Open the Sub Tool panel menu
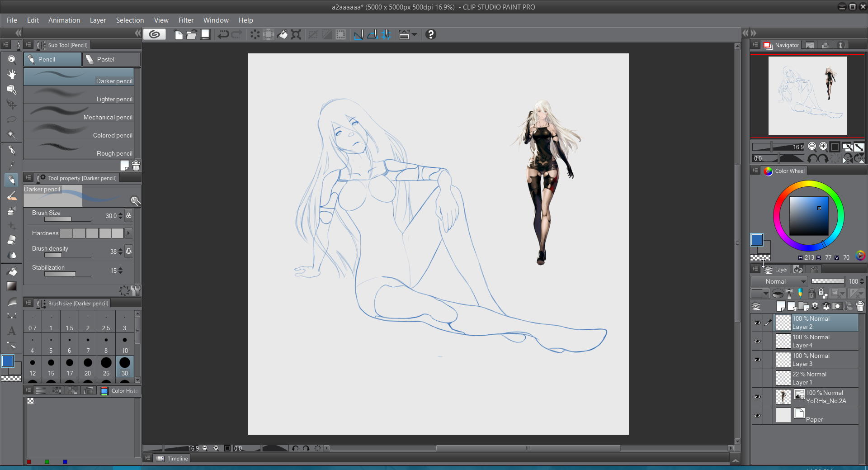Image resolution: width=868 pixels, height=470 pixels. [28, 45]
